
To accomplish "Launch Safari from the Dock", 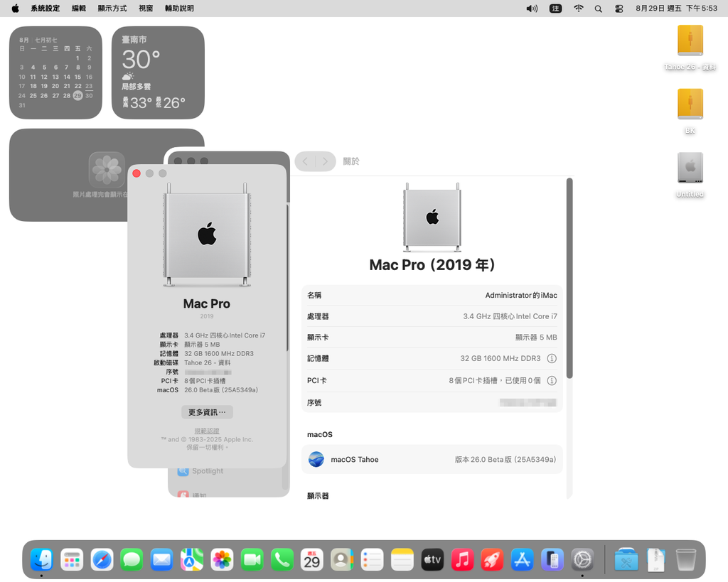I will coord(102,559).
